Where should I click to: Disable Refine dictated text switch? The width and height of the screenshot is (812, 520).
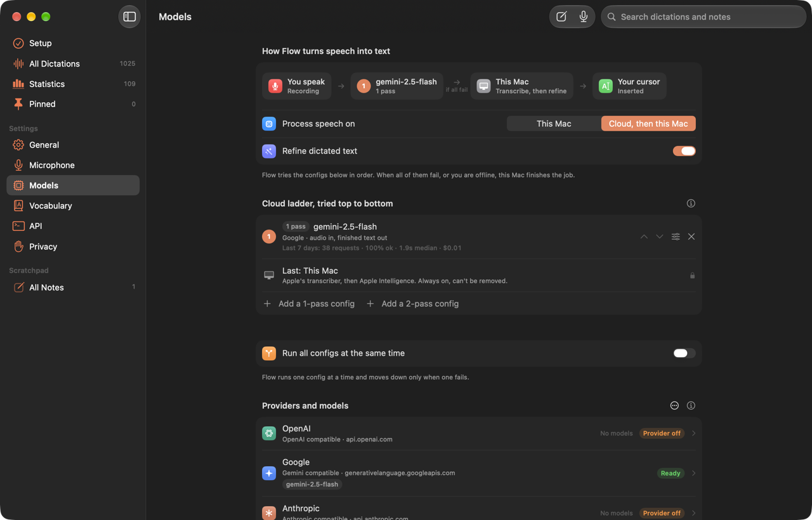click(x=684, y=151)
